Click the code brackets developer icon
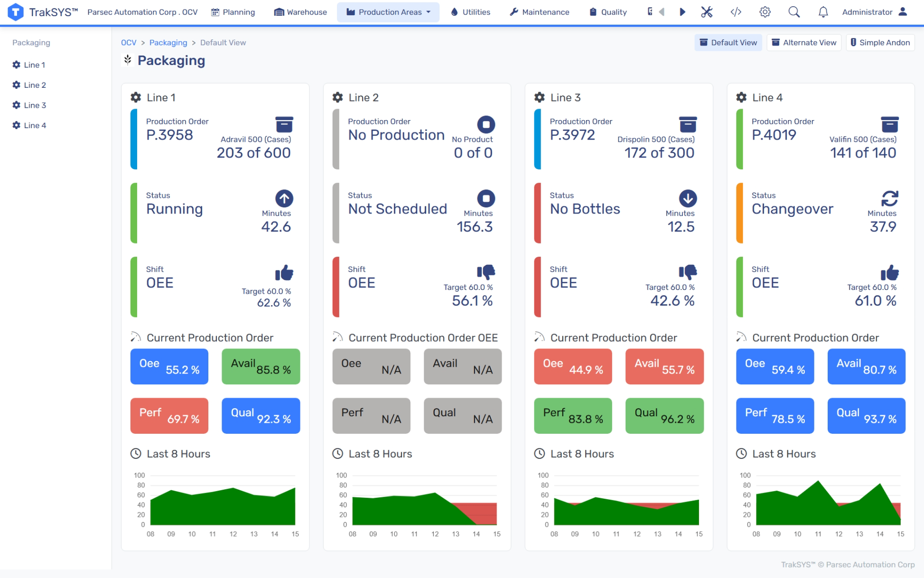Image resolution: width=924 pixels, height=578 pixels. point(736,12)
